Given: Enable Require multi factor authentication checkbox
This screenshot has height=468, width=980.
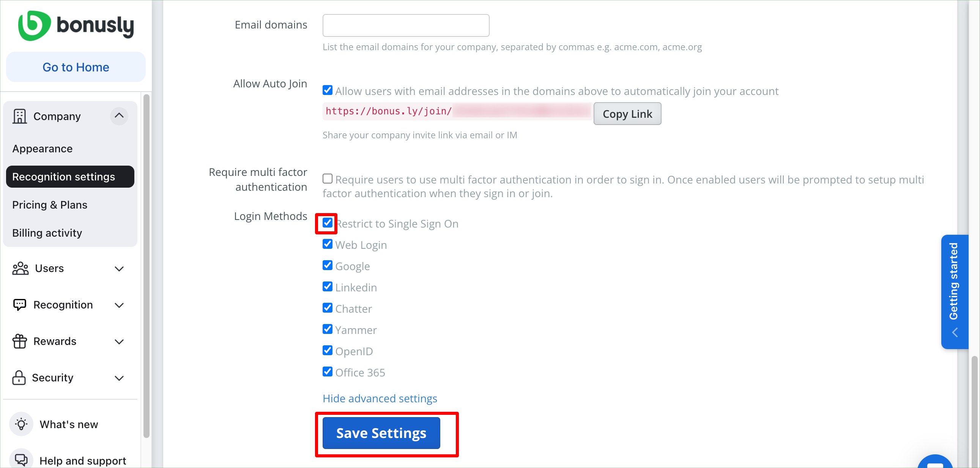Looking at the screenshot, I should point(327,179).
